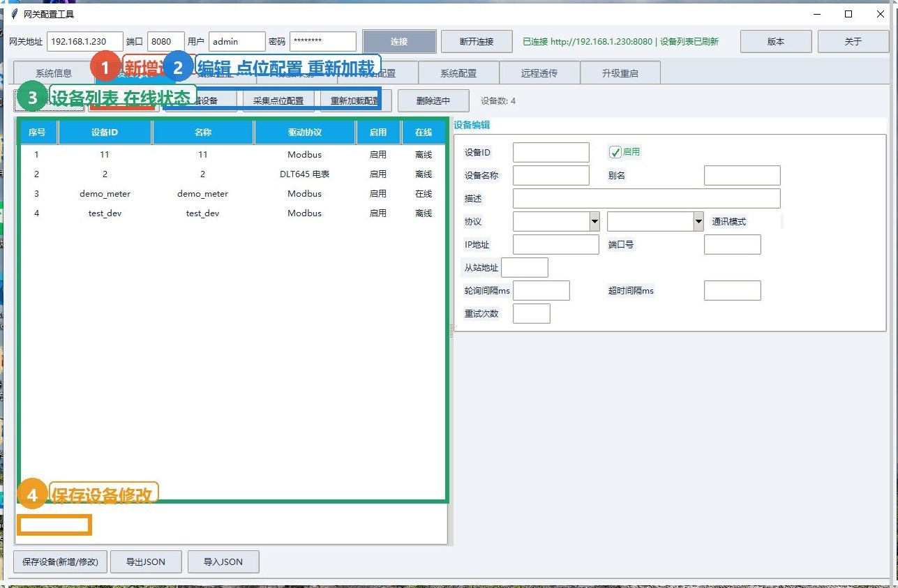Switch to the 系统信息 tab
Image resolution: width=898 pixels, height=588 pixels.
(x=54, y=73)
